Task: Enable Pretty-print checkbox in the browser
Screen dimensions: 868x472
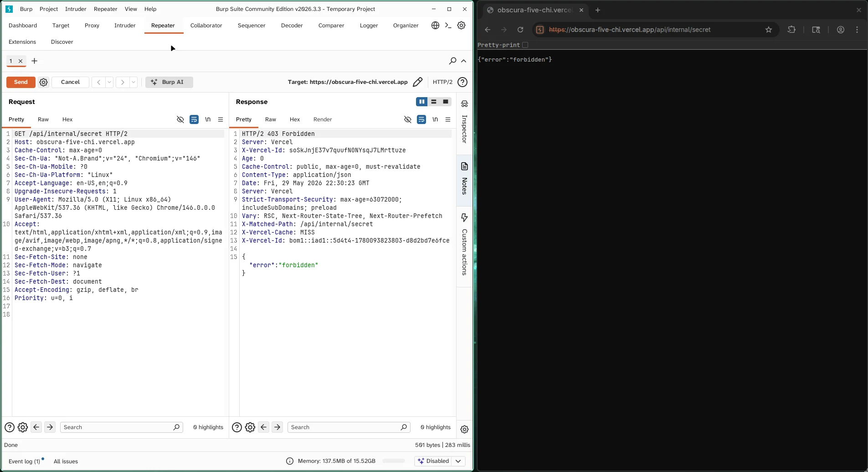Action: pos(525,45)
